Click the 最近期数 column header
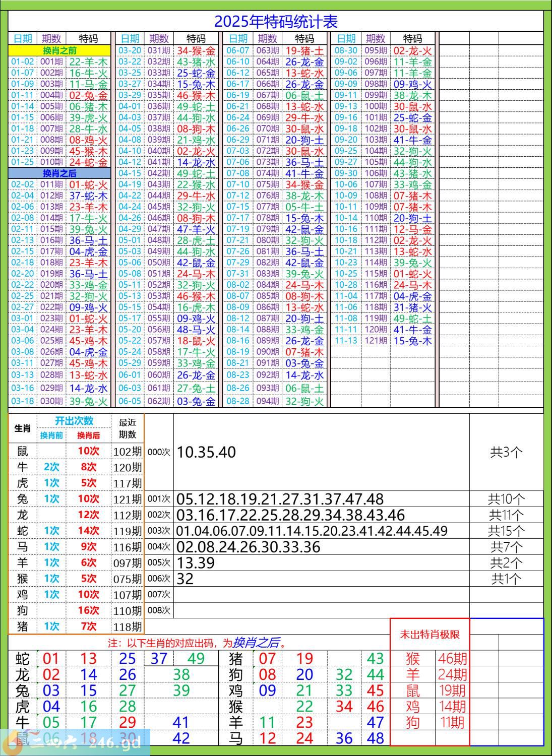Screen dimensions: 552x756 pos(128,428)
